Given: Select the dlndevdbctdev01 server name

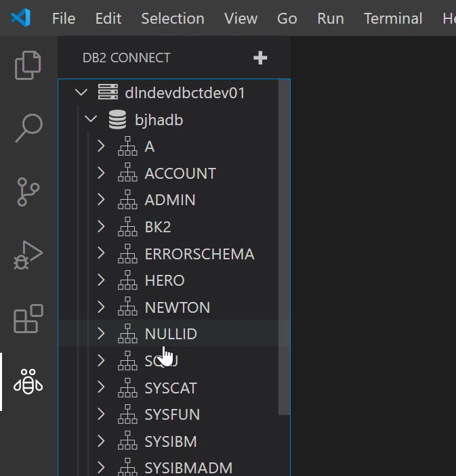Looking at the screenshot, I should (185, 93).
